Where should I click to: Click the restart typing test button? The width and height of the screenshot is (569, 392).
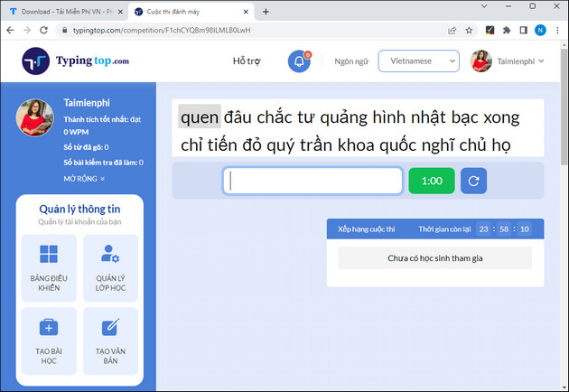pos(473,181)
